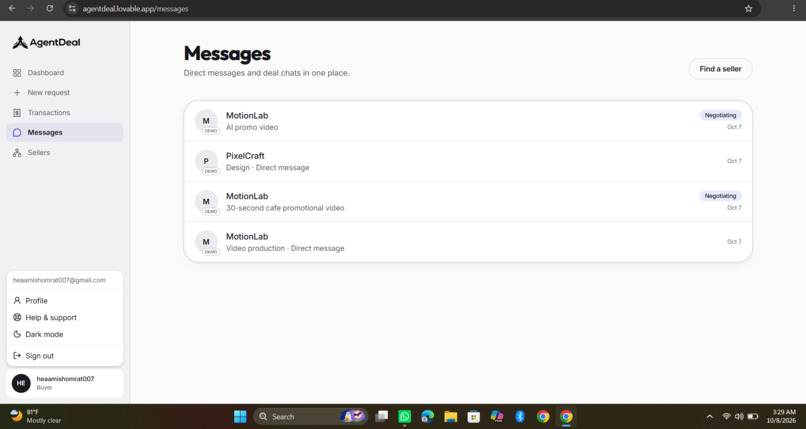Open File Explorer from the taskbar
Viewport: 806px width, 429px height.
451,416
